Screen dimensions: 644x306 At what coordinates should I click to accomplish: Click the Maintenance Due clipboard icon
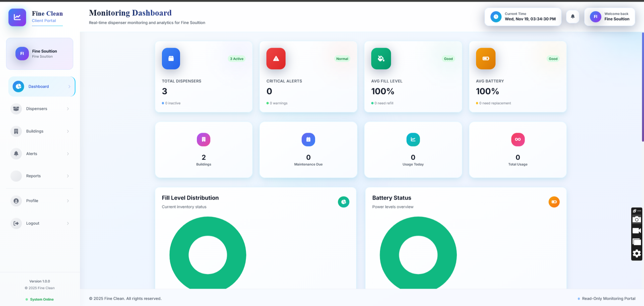[308, 139]
